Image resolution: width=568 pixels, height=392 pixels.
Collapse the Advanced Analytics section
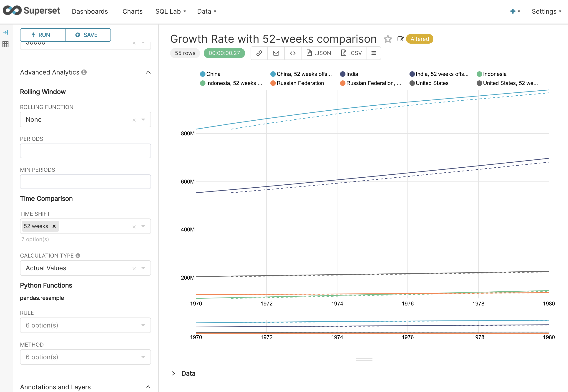pos(148,72)
